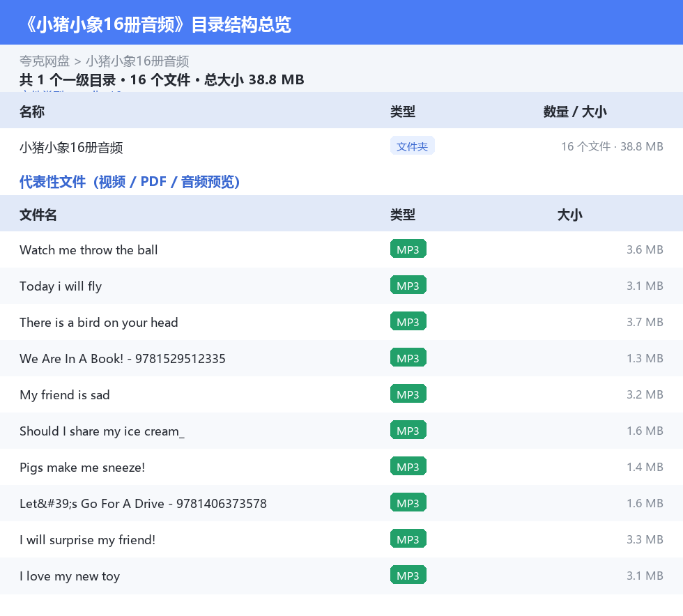
Task: Click the MP3 badge for My friend is sad
Action: pyautogui.click(x=408, y=394)
